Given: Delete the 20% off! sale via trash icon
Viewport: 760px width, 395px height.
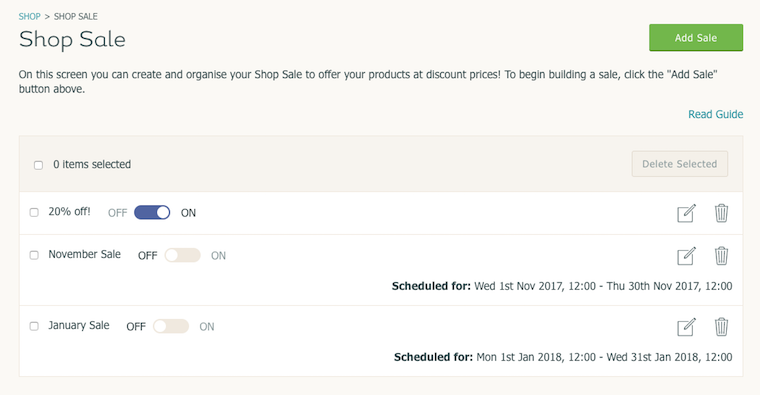Looking at the screenshot, I should 721,213.
